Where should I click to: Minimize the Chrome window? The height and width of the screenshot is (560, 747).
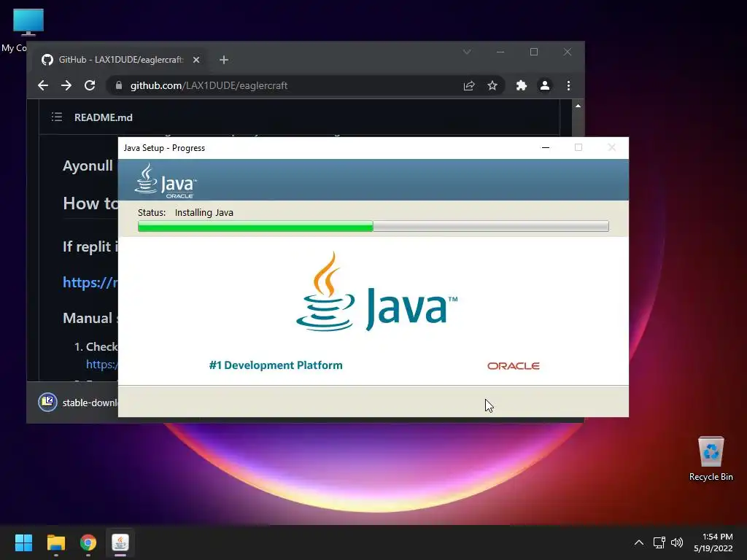tap(500, 52)
